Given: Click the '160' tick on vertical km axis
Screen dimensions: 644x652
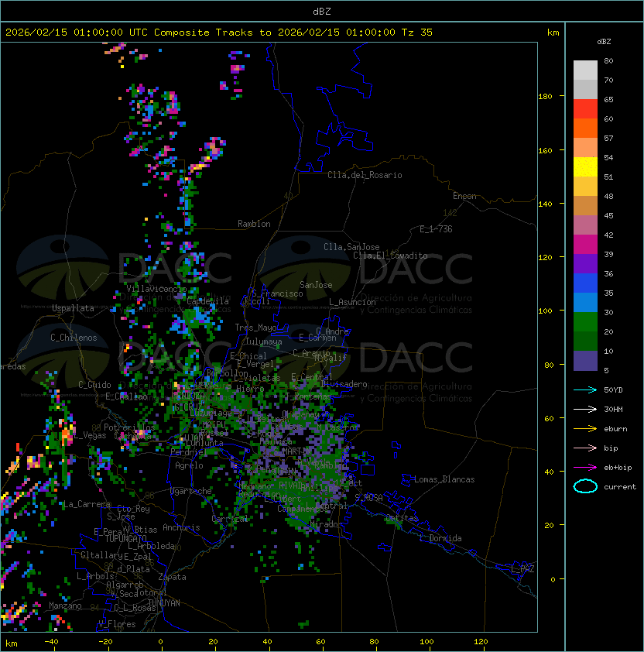Looking at the screenshot, I should pyautogui.click(x=545, y=150).
